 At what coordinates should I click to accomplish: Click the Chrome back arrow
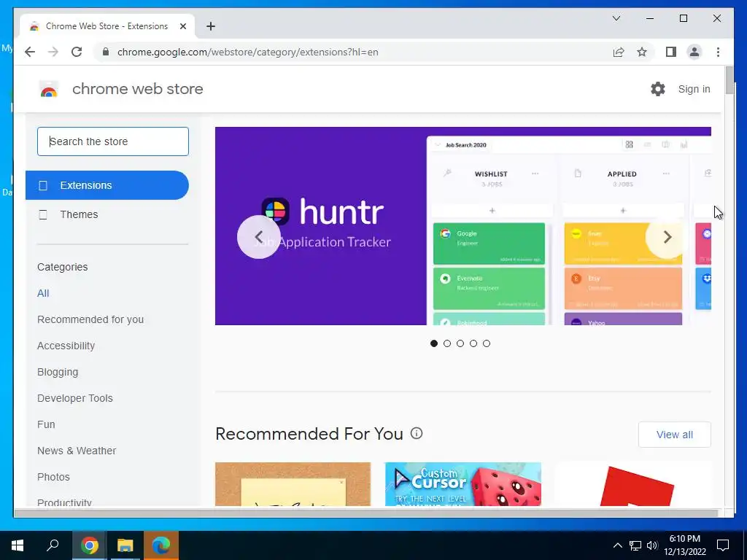coord(29,52)
